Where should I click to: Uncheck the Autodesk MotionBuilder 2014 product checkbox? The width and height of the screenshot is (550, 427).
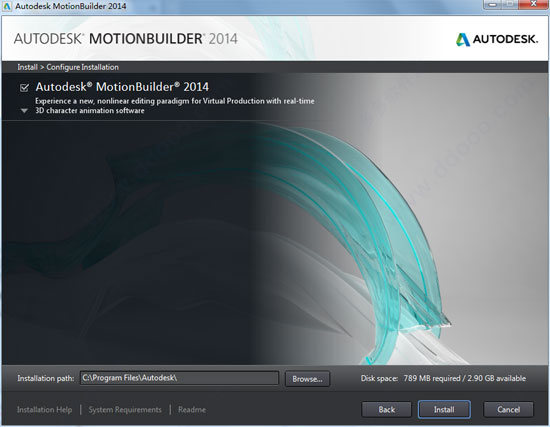pos(24,87)
